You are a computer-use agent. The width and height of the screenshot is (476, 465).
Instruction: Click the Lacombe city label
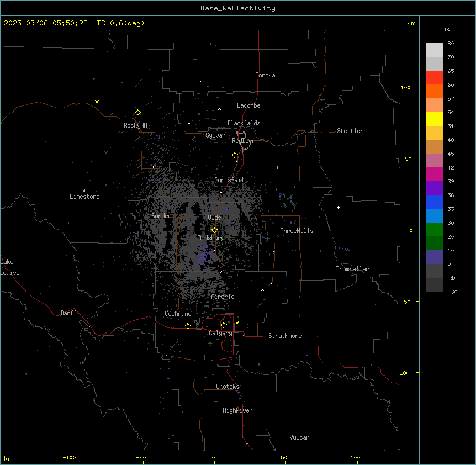coord(248,105)
